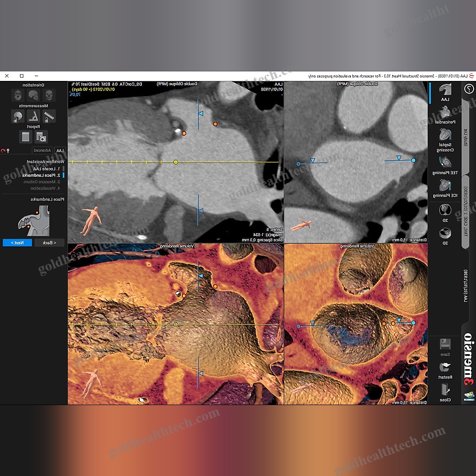Image resolution: width=476 pixels, height=476 pixels.
Task: Click the 'Series: 5' text
Action: click(275, 229)
